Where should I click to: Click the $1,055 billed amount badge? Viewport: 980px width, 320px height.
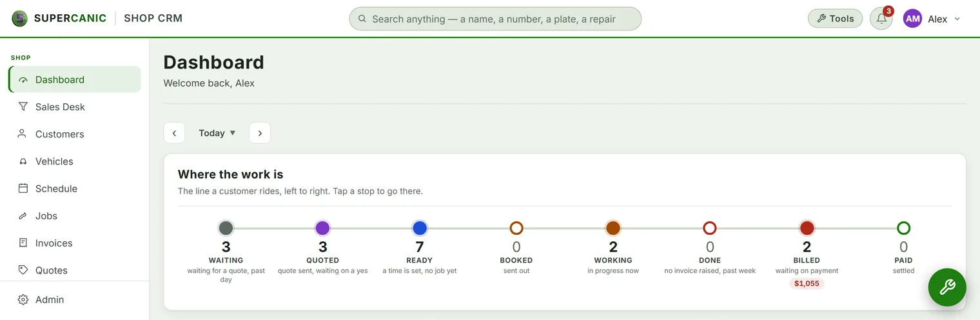pos(807,283)
